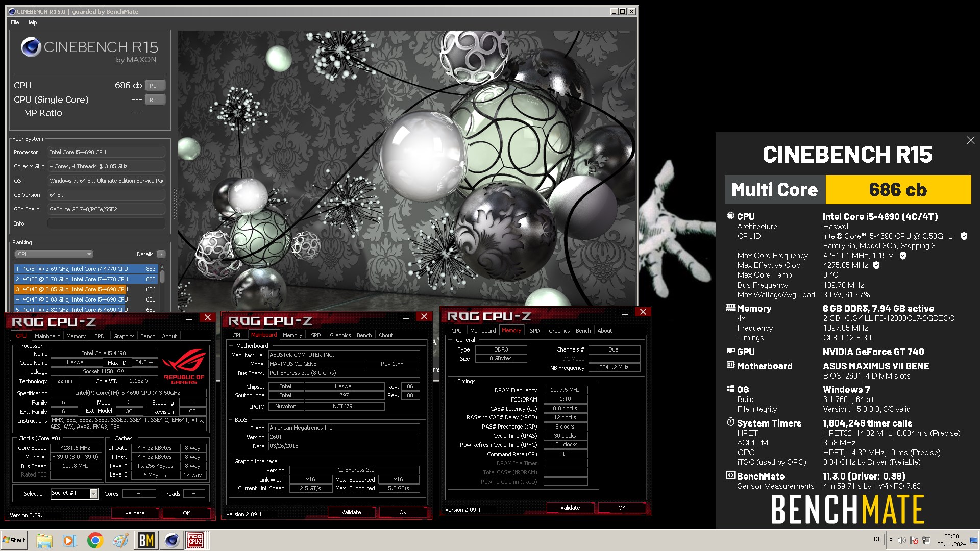980x551 pixels.
Task: Open Windows Explorer from the taskbar
Action: (x=44, y=540)
